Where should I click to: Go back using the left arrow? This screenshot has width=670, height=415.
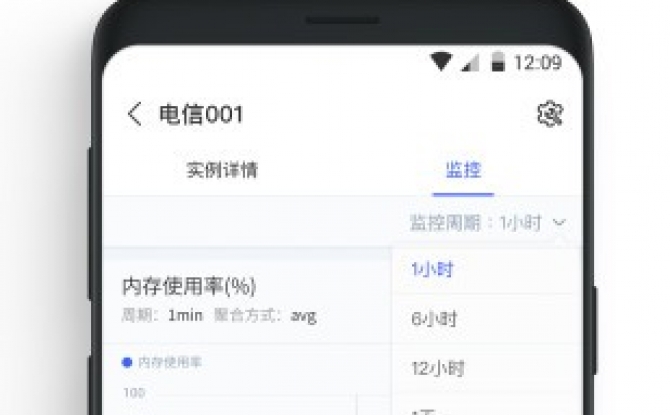point(135,114)
